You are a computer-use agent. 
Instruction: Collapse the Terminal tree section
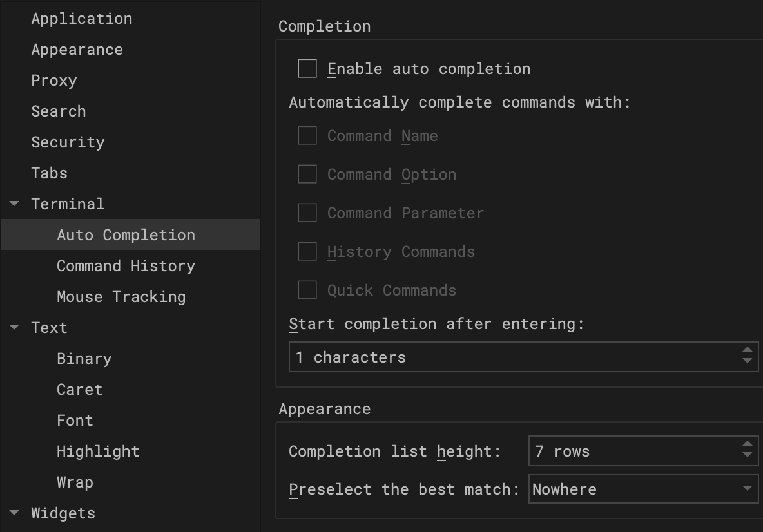[x=14, y=204]
